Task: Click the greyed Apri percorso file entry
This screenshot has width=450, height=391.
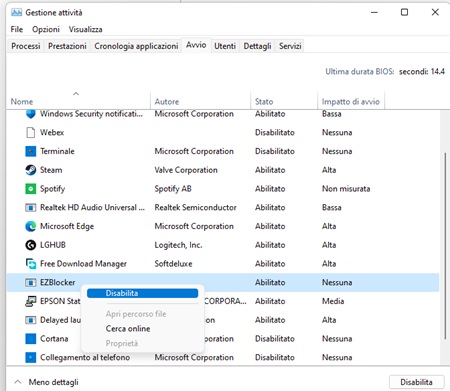Action: click(x=136, y=314)
